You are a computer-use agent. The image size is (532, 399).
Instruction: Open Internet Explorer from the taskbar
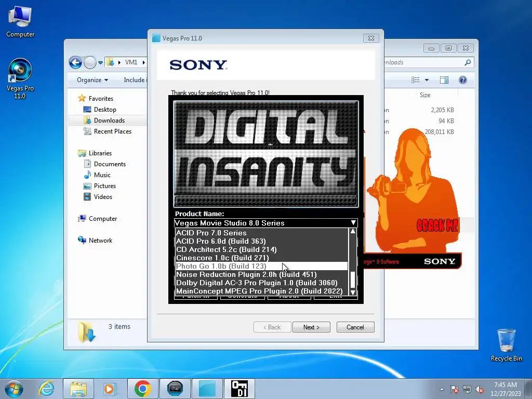point(46,389)
